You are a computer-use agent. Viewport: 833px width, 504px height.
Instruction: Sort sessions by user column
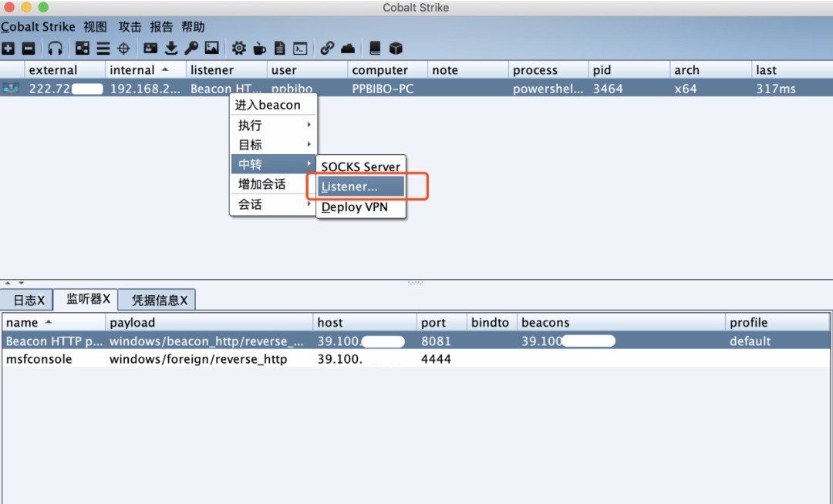307,70
